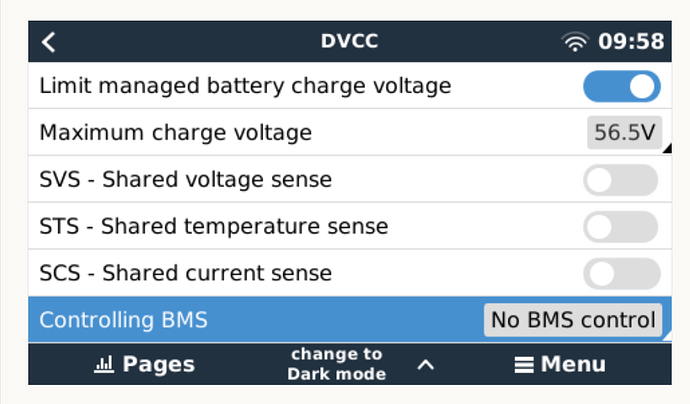
Task: Enable SVS shared voltage sense
Action: [x=621, y=180]
